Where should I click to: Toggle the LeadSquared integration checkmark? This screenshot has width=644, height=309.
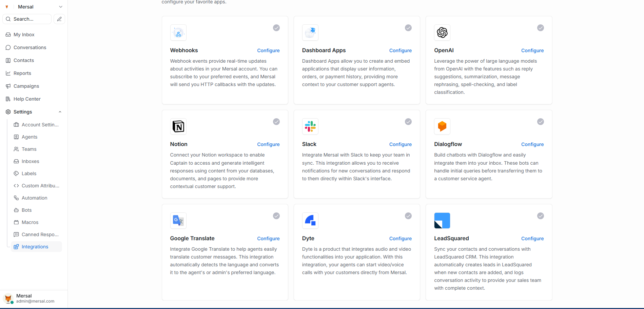click(540, 216)
